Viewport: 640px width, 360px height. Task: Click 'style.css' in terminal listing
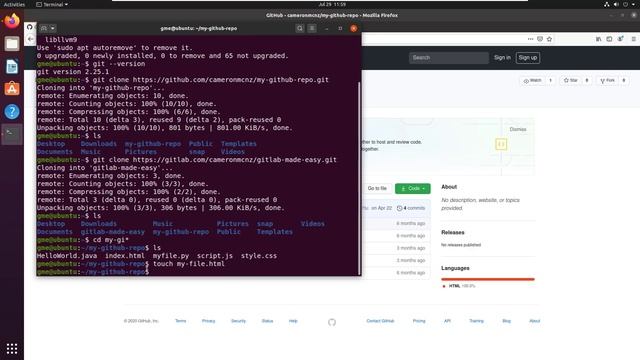pyautogui.click(x=259, y=256)
